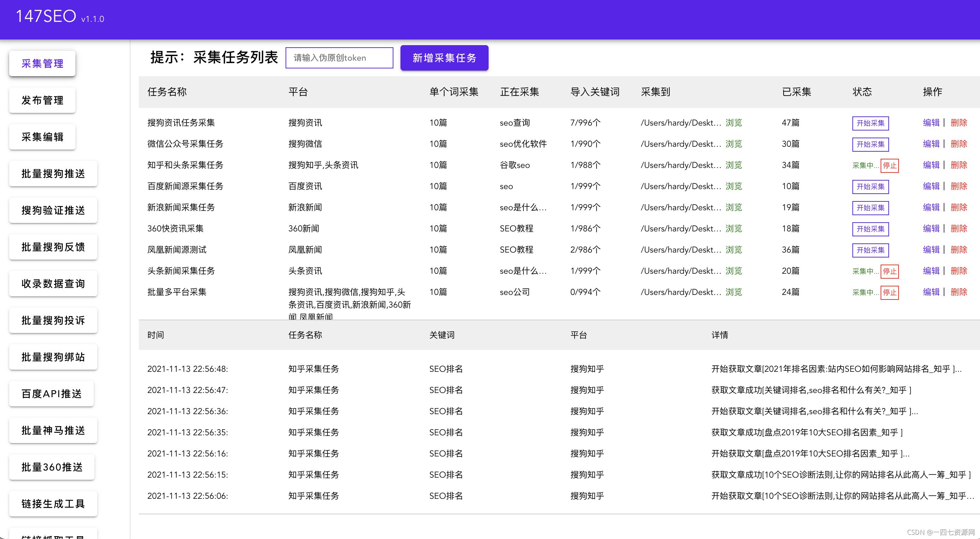Open the 发布管理 section in sidebar
Viewport: 980px width, 539px height.
point(42,100)
